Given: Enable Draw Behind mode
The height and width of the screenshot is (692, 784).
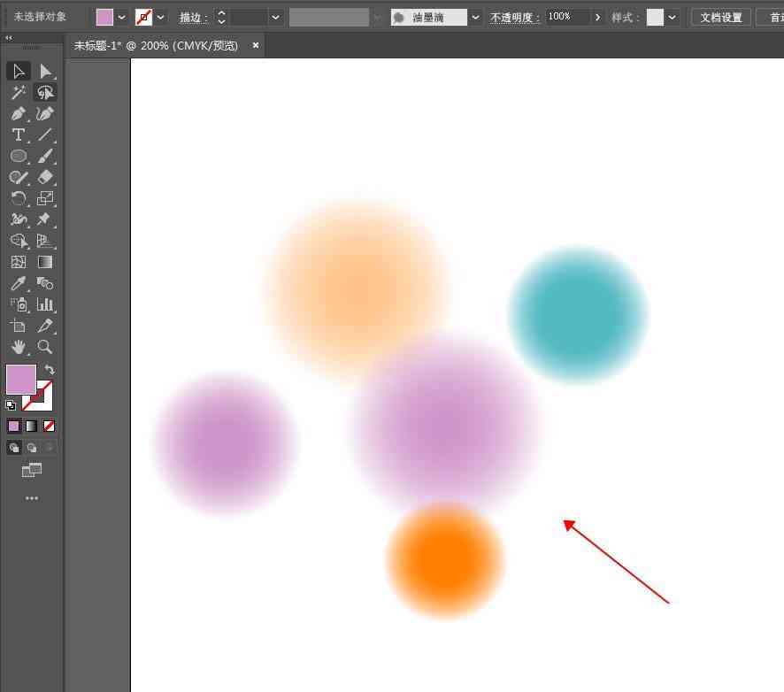Looking at the screenshot, I should click(x=32, y=448).
